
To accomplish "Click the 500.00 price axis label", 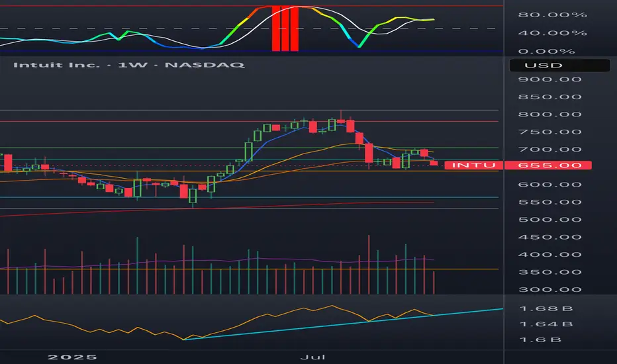I will tap(549, 220).
